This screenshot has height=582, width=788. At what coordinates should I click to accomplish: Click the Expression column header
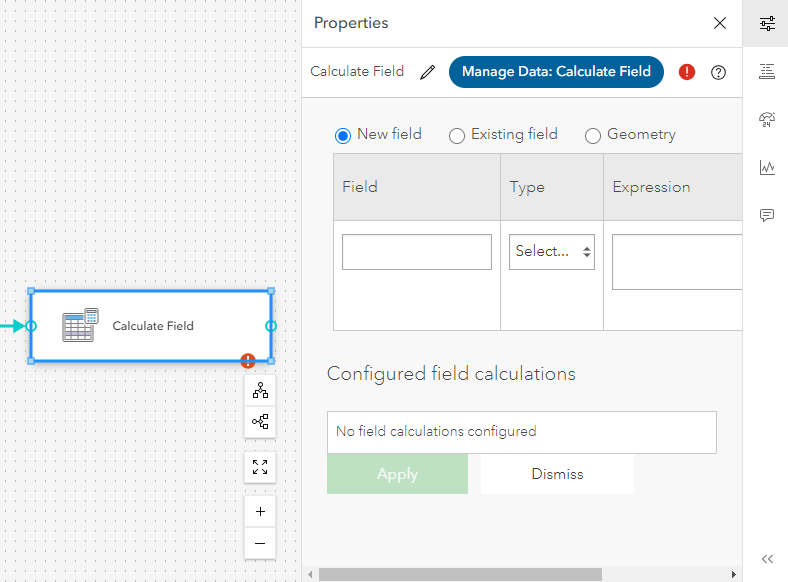(673, 187)
